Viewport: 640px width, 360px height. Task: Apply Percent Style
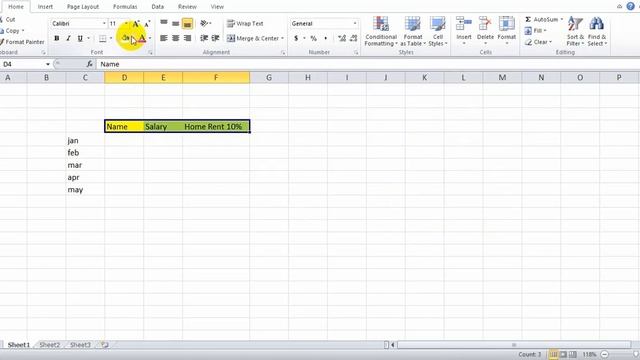click(x=313, y=38)
